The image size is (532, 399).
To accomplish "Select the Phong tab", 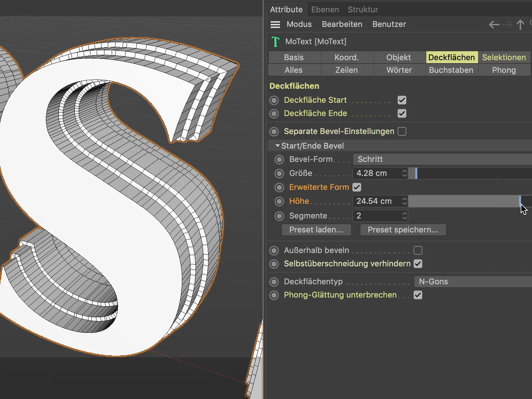I will coord(504,70).
